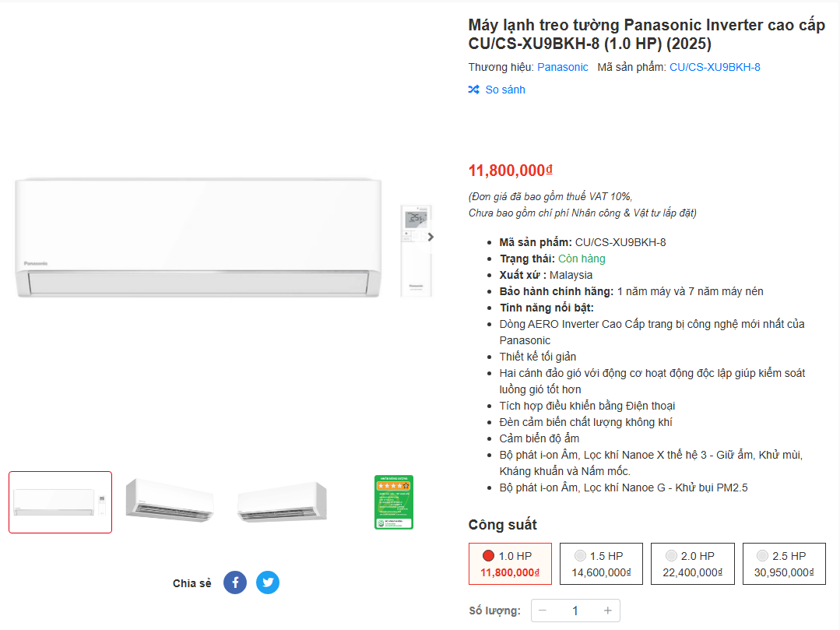Image resolution: width=840 pixels, height=630 pixels.
Task: Click the quantity input field
Action: click(x=575, y=611)
